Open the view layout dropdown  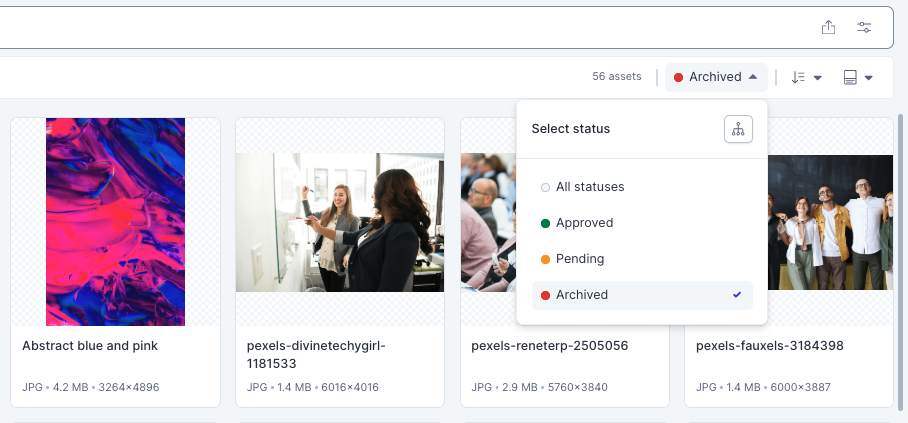858,77
